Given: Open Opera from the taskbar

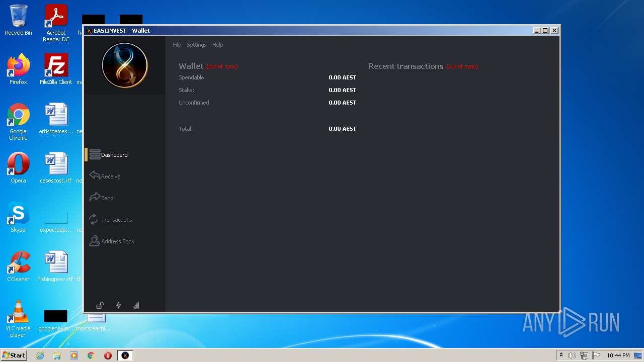Looking at the screenshot, I should 108,355.
